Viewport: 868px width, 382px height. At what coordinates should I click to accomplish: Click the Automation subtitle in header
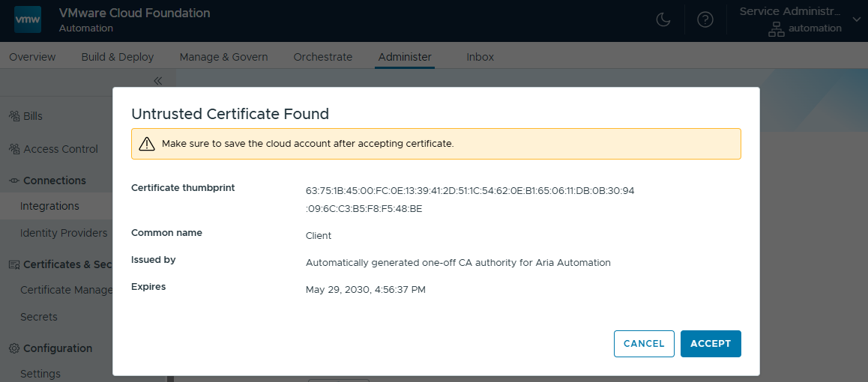tap(85, 28)
